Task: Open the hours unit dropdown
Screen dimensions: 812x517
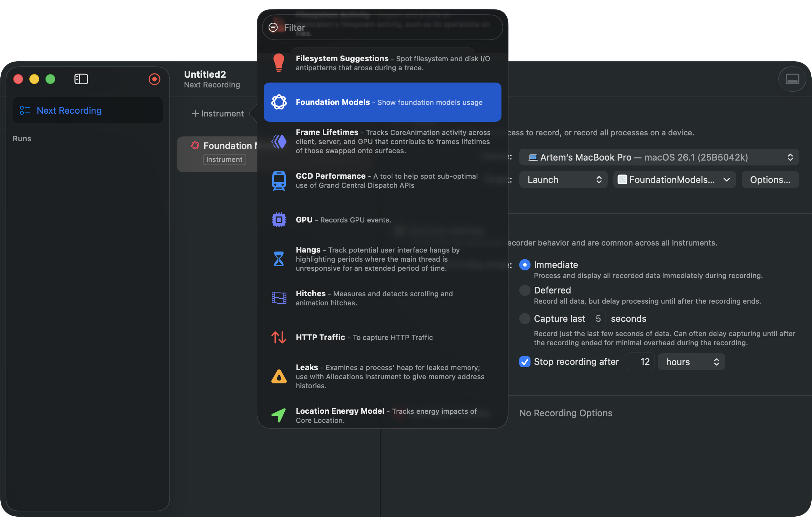Action: point(691,362)
